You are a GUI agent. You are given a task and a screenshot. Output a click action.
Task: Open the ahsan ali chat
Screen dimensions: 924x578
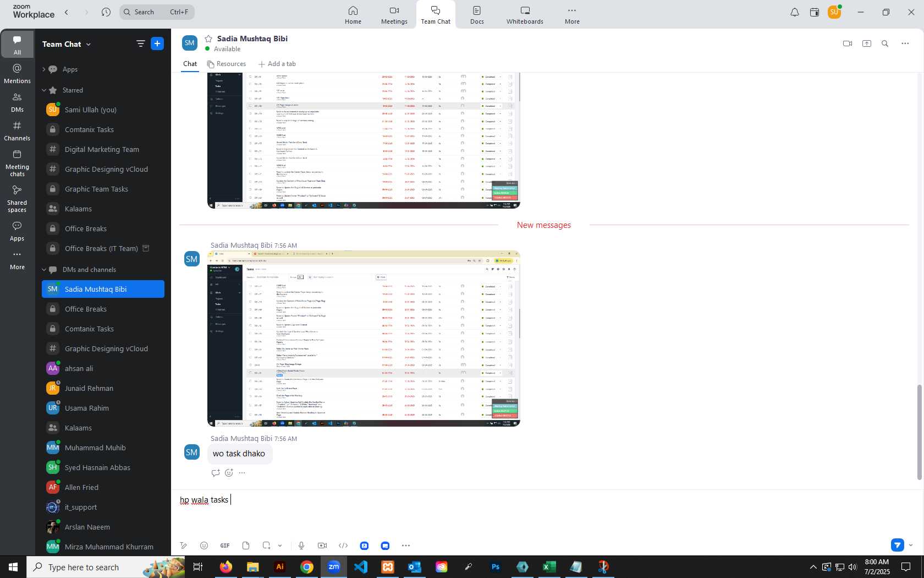click(103, 368)
